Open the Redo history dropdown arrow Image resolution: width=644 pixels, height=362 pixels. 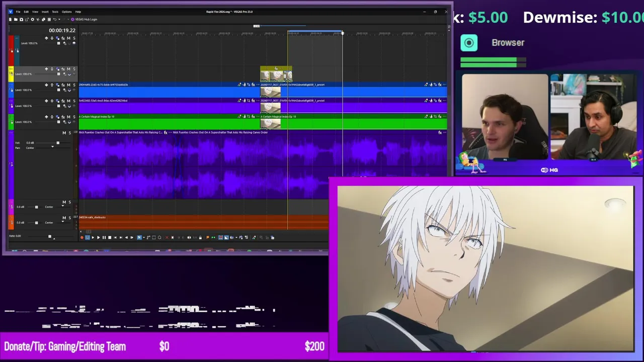click(68, 20)
